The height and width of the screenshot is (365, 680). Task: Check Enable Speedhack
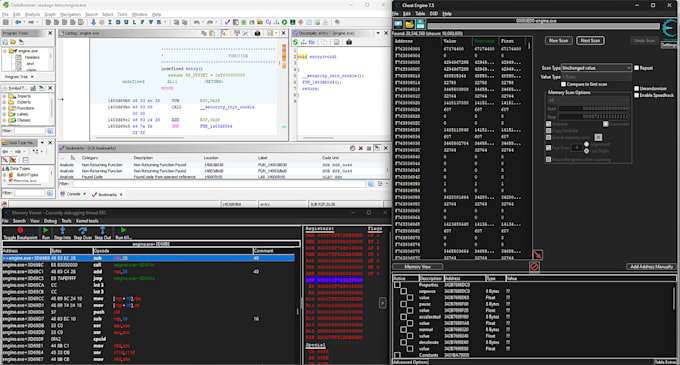[x=637, y=95]
